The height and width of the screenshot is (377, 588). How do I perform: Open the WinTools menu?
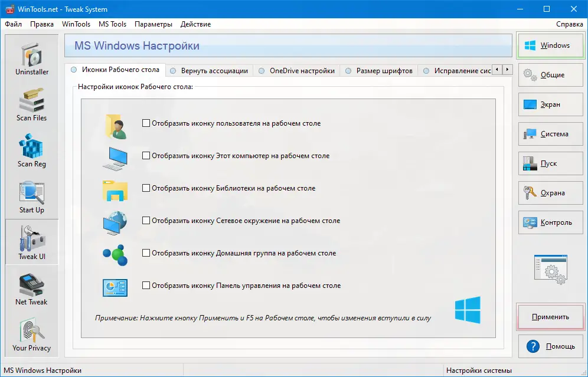76,24
